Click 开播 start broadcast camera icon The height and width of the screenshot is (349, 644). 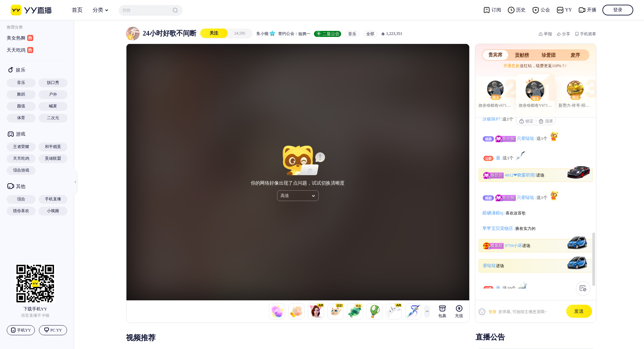point(582,10)
